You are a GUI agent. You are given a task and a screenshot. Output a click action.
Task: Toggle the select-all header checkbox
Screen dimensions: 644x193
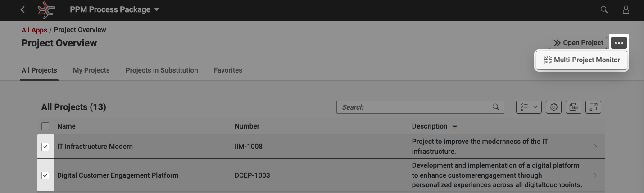(x=45, y=126)
